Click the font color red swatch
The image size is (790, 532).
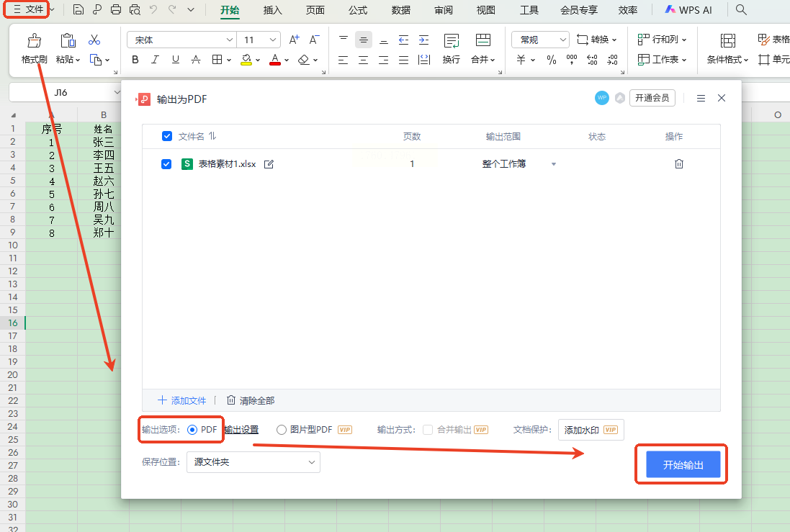click(274, 60)
